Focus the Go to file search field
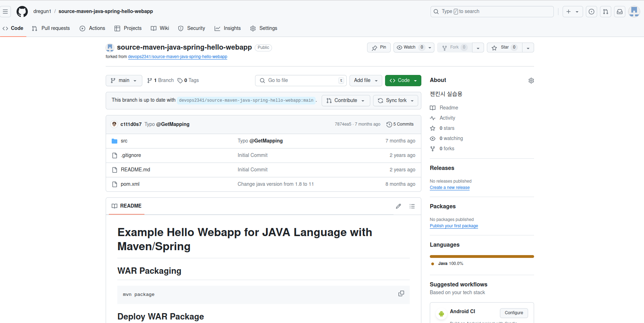 pos(301,81)
